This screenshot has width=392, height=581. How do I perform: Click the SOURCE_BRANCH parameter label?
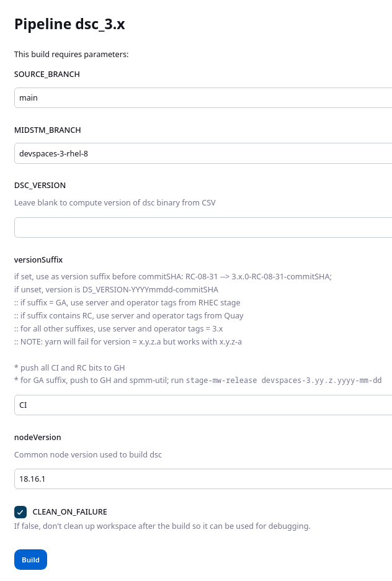point(47,74)
